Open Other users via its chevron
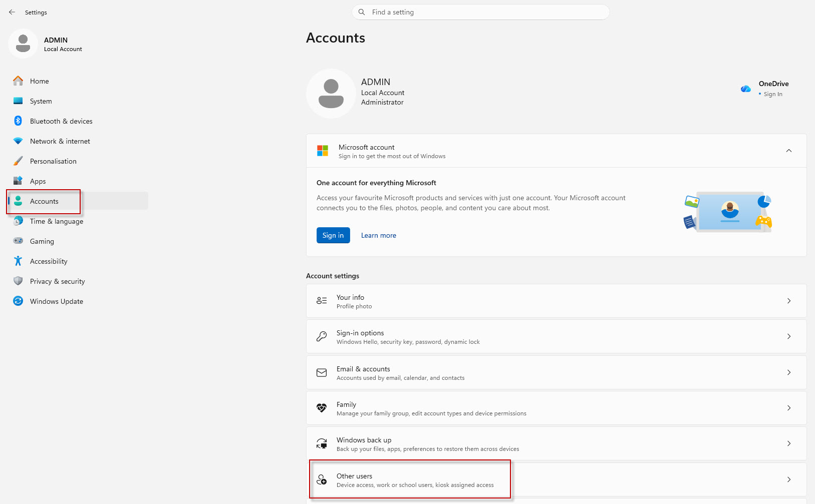This screenshot has height=504, width=815. [789, 479]
